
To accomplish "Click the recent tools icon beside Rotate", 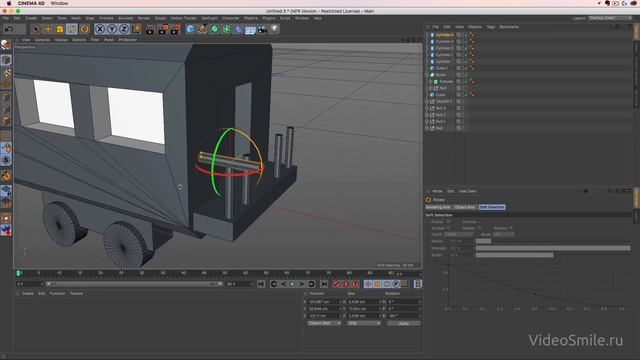I will coord(84,29).
